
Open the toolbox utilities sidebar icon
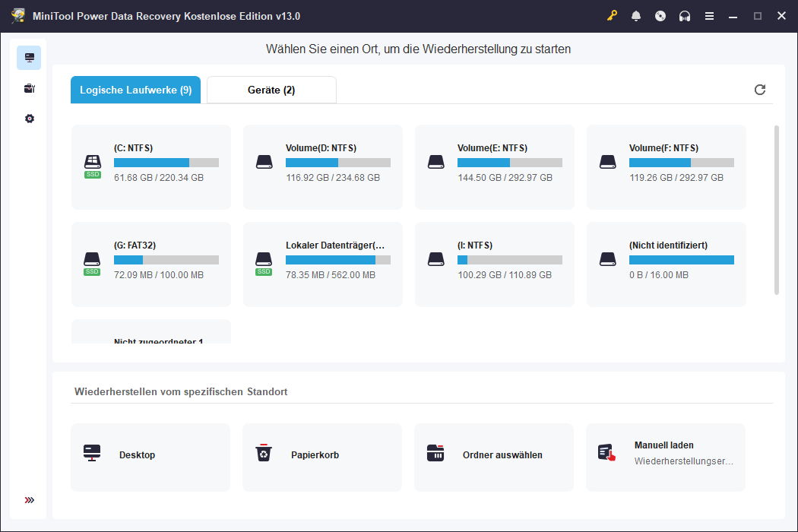click(29, 88)
